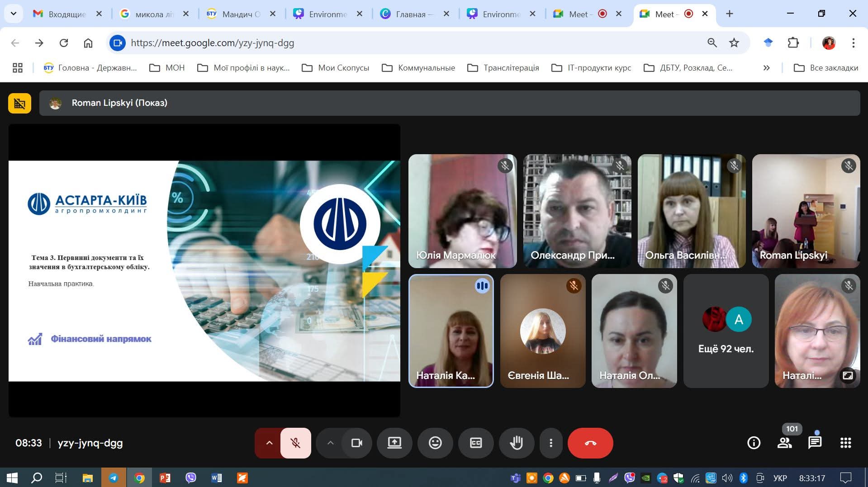Open the meeting details info icon
The width and height of the screenshot is (868, 487).
pyautogui.click(x=754, y=443)
